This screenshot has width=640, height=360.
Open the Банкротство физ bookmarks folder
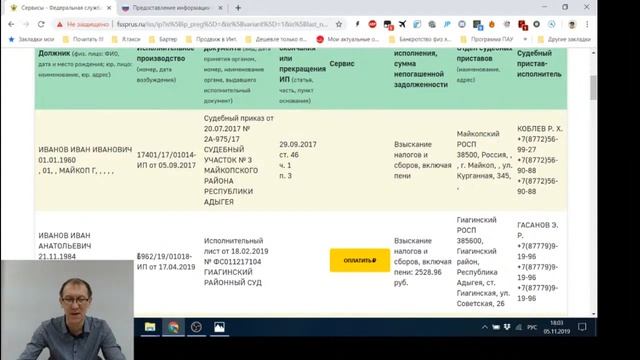[x=420, y=39]
